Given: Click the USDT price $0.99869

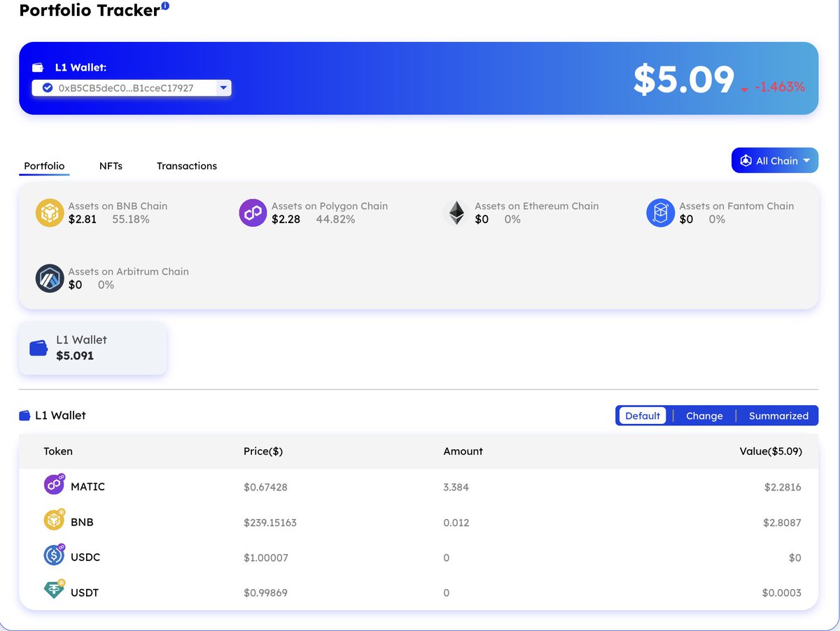Looking at the screenshot, I should [265, 593].
